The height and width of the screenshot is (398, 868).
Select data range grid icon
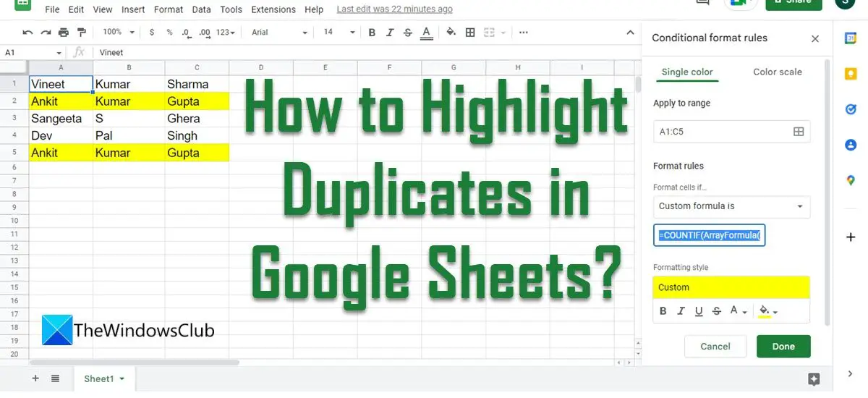click(x=799, y=132)
